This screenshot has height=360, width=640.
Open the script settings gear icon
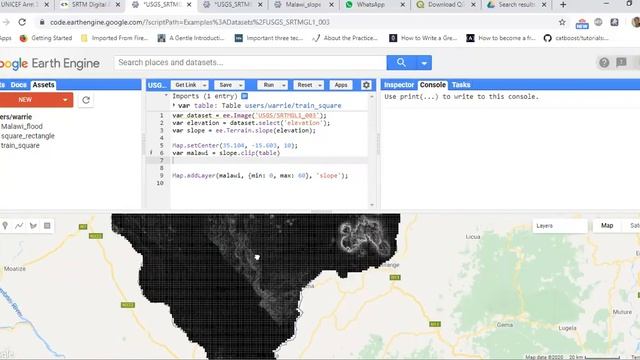pos(366,85)
